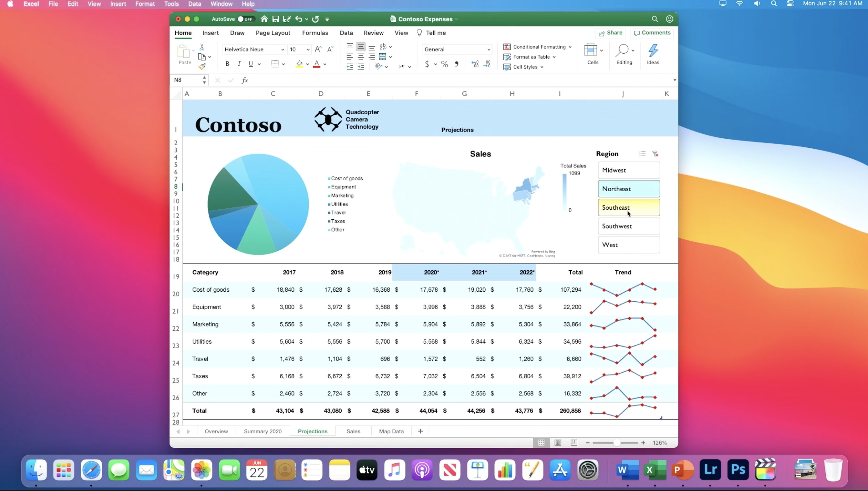Image resolution: width=868 pixels, height=491 pixels.
Task: Click the Format Painter brush icon
Action: [x=202, y=66]
